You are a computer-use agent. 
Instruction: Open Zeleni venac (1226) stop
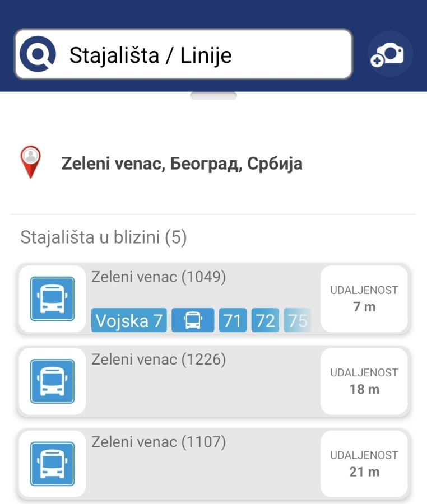tap(214, 381)
